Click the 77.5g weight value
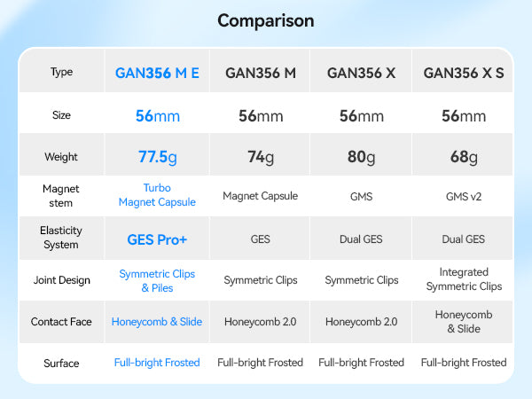The image size is (532, 399). (157, 157)
